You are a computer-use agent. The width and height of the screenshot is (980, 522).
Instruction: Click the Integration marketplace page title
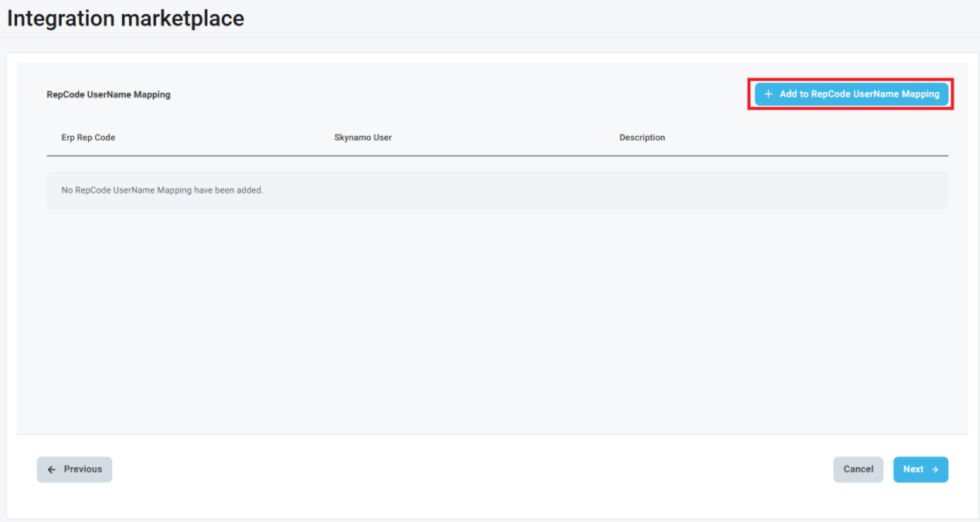(x=125, y=19)
